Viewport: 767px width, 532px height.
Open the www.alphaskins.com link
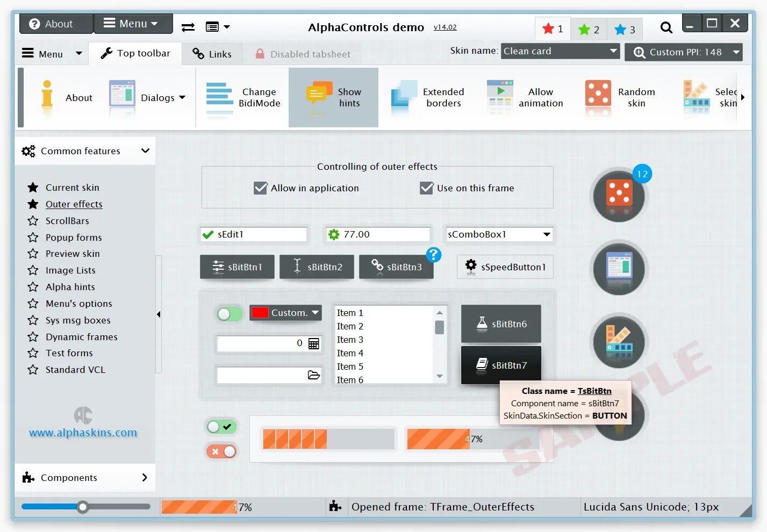point(83,433)
